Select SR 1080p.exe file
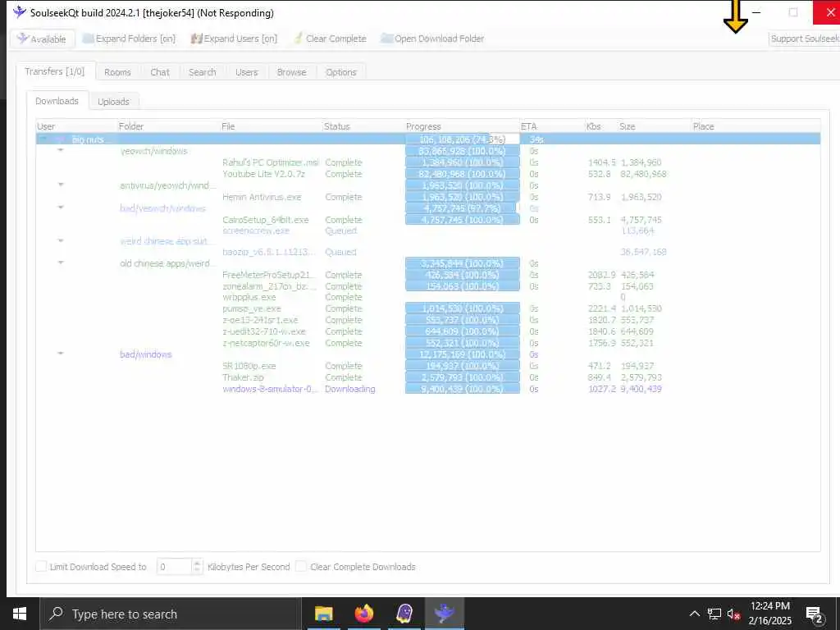This screenshot has width=840, height=630. 249,366
